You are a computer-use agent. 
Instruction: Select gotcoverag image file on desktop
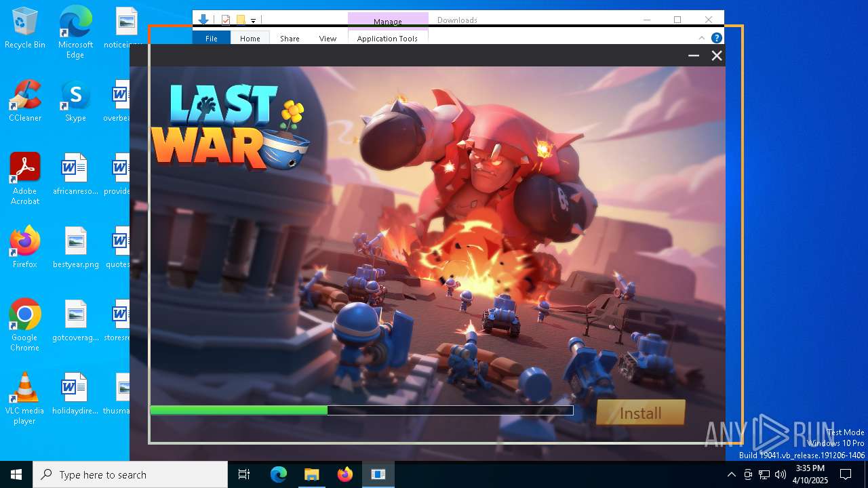pyautogui.click(x=75, y=321)
